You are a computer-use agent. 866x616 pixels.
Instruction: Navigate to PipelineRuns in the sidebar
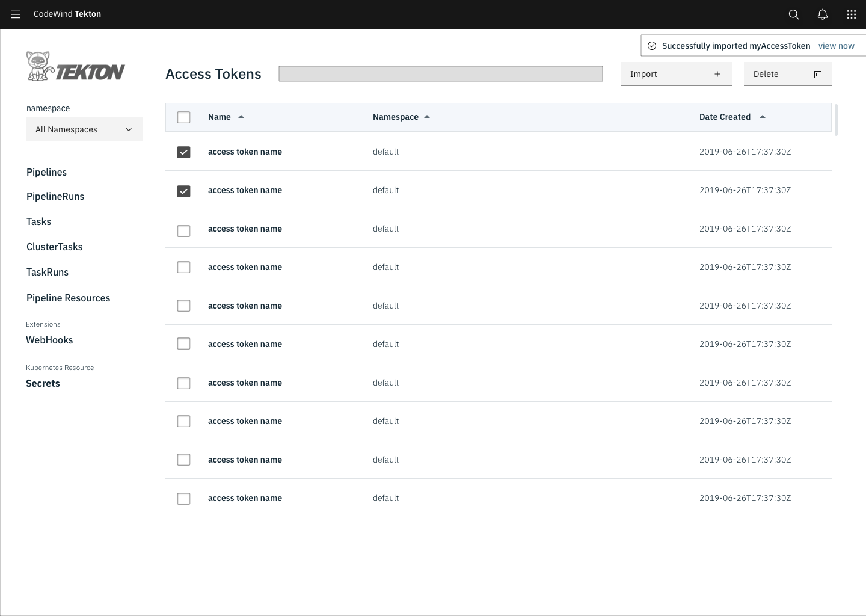(55, 196)
